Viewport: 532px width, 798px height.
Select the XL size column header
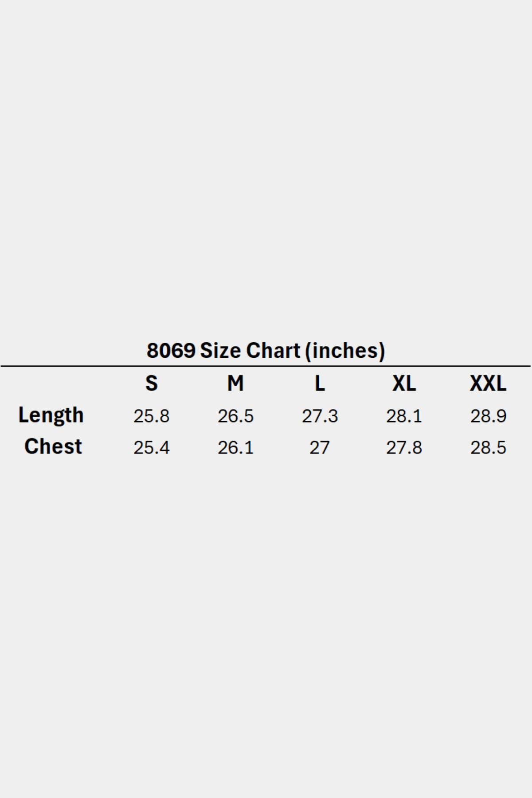pos(404,383)
